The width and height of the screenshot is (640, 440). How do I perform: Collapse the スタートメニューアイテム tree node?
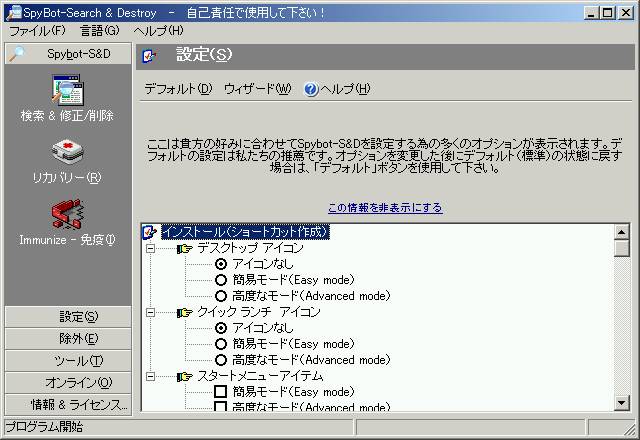point(151,376)
